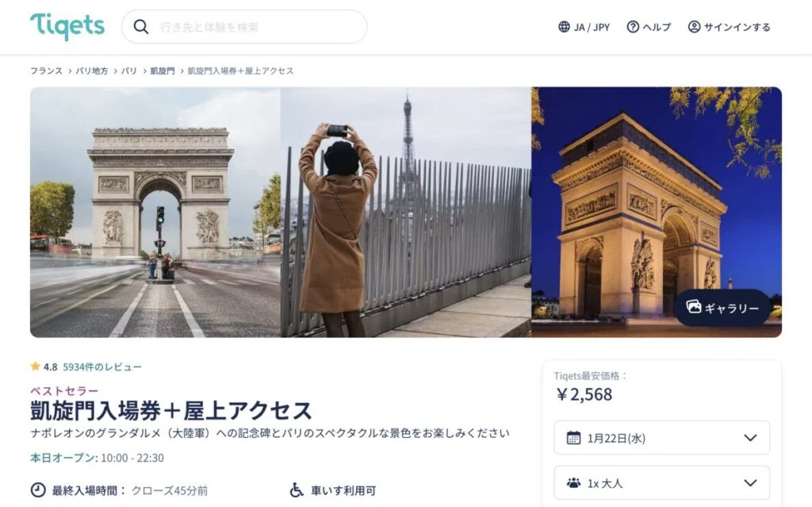The height and width of the screenshot is (507, 812).
Task: Click the wheelchair accessible icon
Action: [x=297, y=490]
